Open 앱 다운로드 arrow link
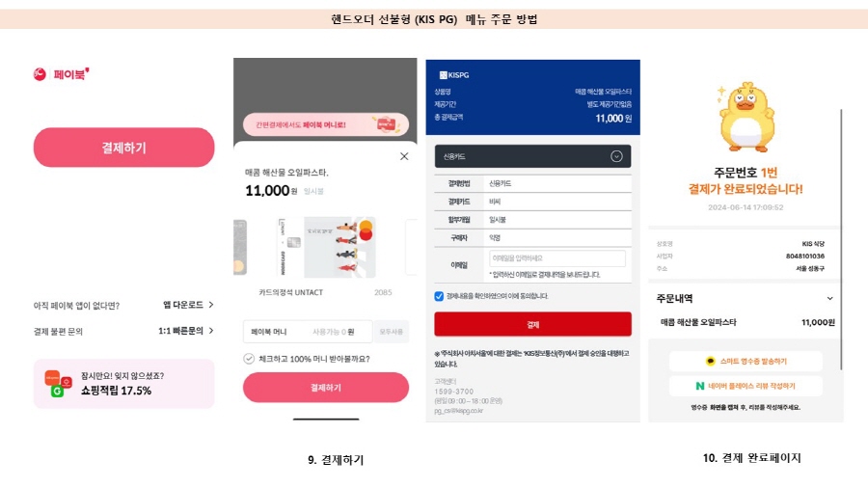 pyautogui.click(x=188, y=305)
